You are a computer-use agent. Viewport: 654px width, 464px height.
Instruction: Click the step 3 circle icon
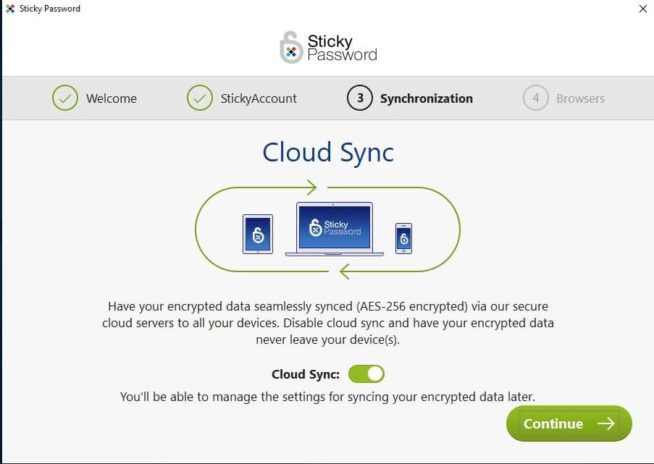click(360, 98)
